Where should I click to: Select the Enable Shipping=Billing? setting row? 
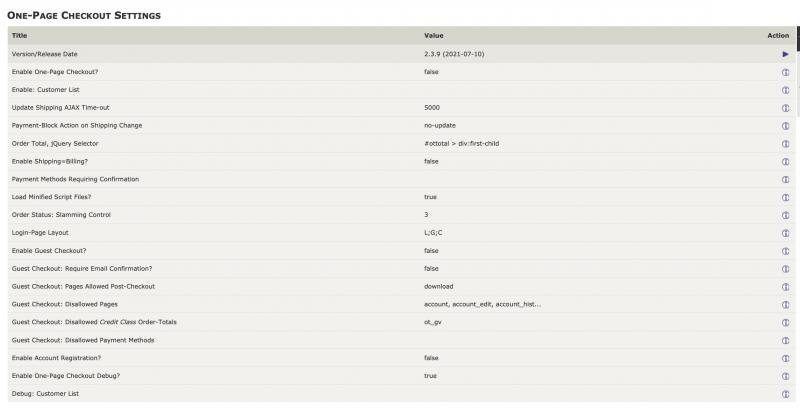[401, 161]
